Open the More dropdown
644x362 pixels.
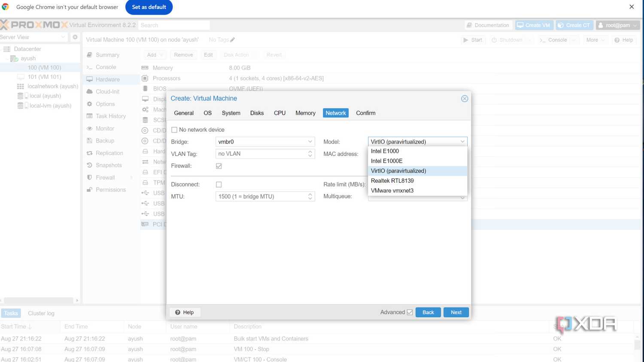click(595, 40)
